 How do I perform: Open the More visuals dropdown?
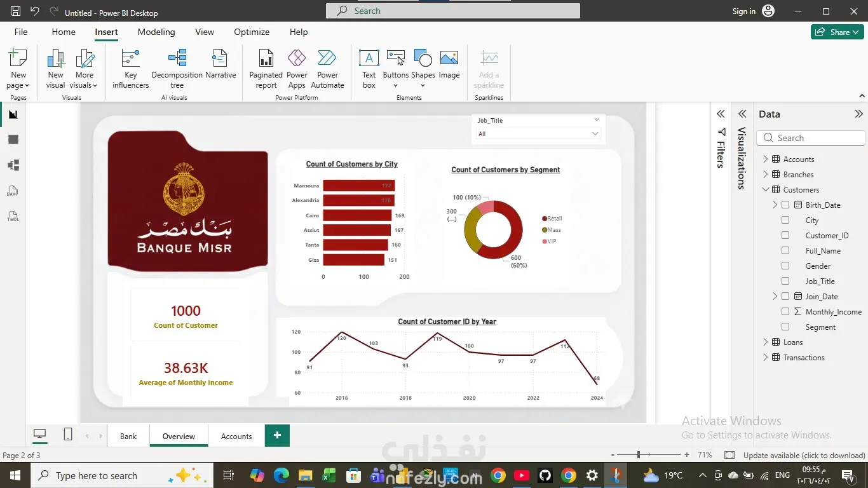(x=83, y=69)
